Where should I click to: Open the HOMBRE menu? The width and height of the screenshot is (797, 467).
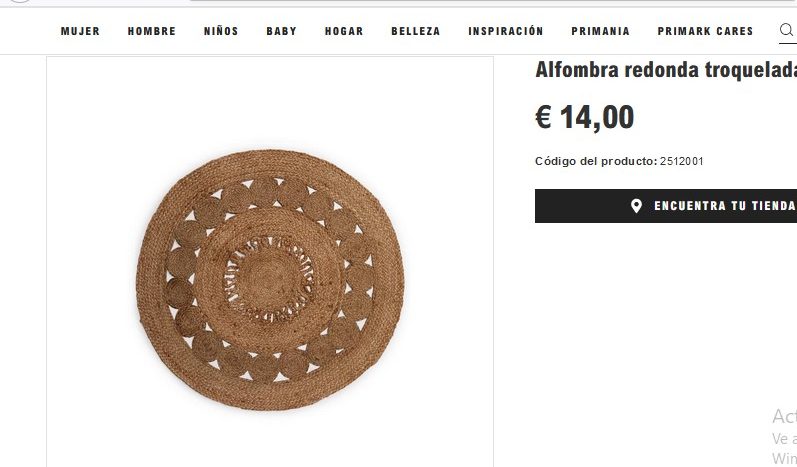(x=151, y=31)
